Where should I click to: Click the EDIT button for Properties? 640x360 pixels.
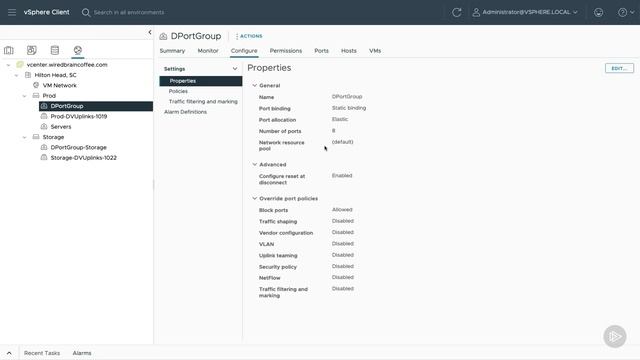click(619, 69)
